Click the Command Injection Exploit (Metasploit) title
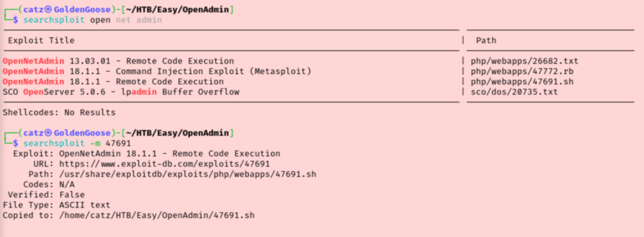This screenshot has height=237, width=644. tap(218, 72)
